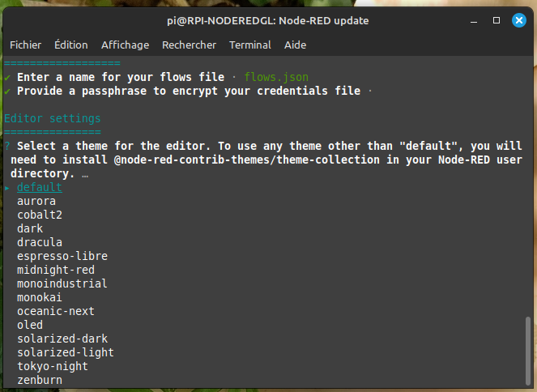Select the aurora theme entry
This screenshot has height=392, width=537.
pyautogui.click(x=36, y=201)
